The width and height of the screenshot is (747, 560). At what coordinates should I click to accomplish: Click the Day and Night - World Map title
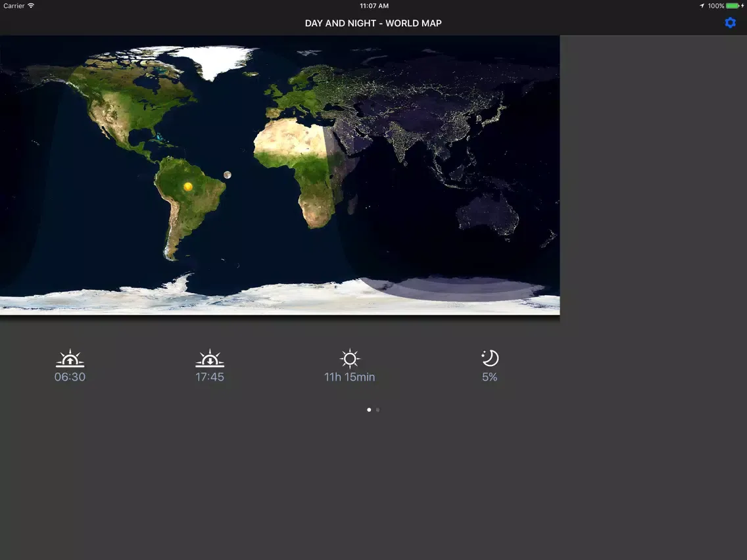coord(373,23)
